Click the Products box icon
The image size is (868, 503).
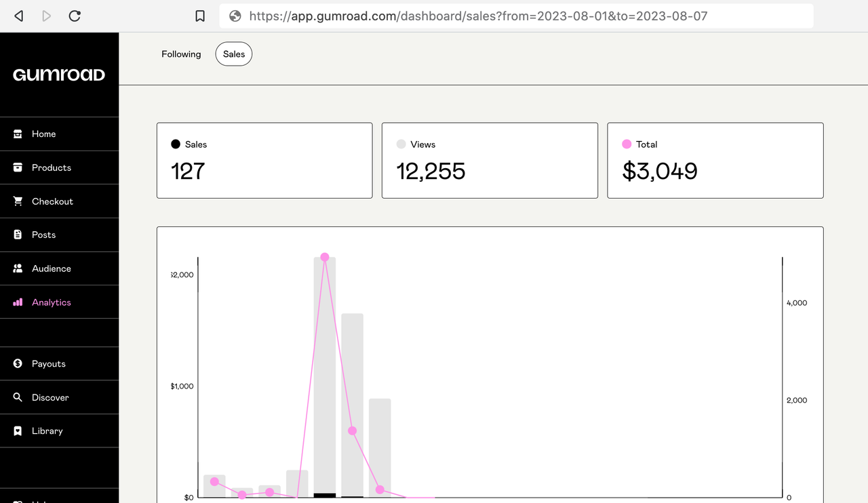point(18,167)
